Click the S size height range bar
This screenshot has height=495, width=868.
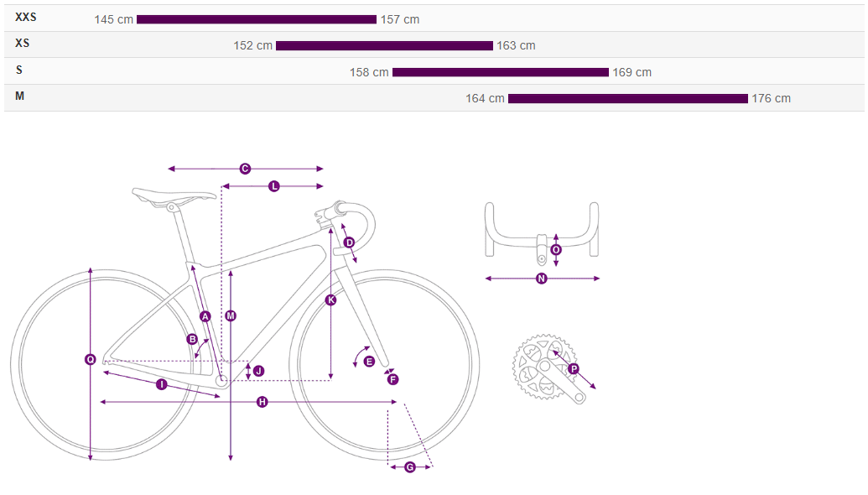[x=500, y=72]
